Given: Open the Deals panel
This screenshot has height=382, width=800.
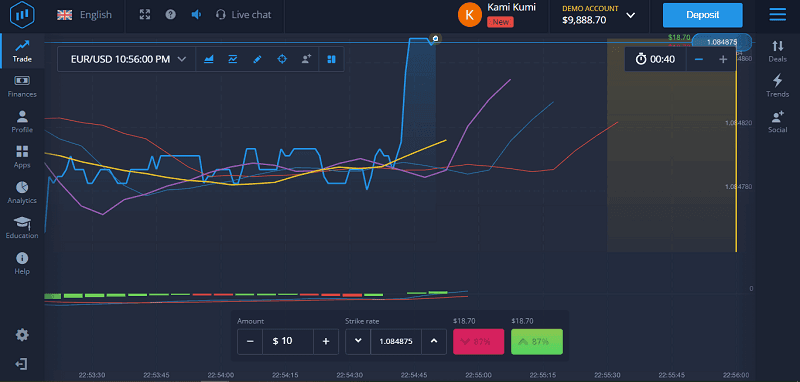Looking at the screenshot, I should pyautogui.click(x=778, y=51).
